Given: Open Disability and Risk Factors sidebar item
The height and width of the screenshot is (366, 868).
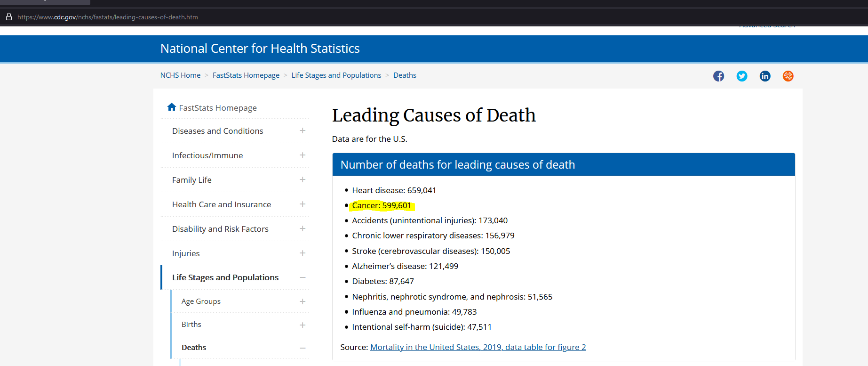Looking at the screenshot, I should coord(220,229).
